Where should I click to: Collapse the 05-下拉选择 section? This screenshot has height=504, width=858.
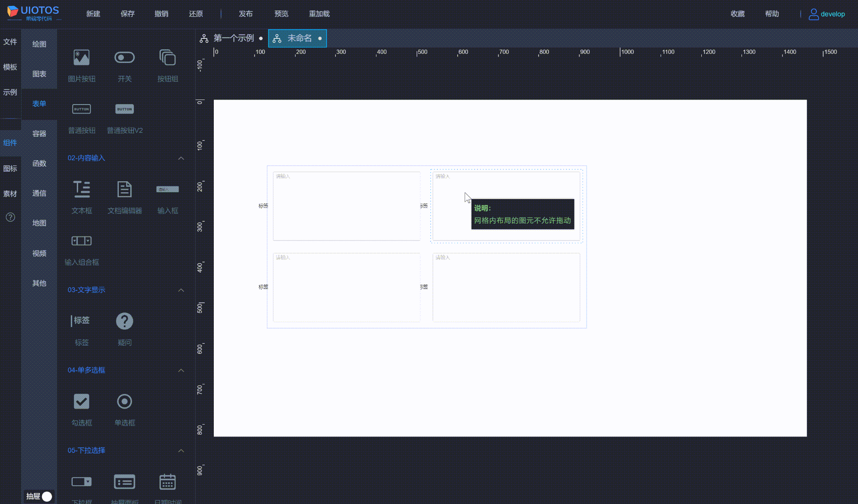pos(181,451)
